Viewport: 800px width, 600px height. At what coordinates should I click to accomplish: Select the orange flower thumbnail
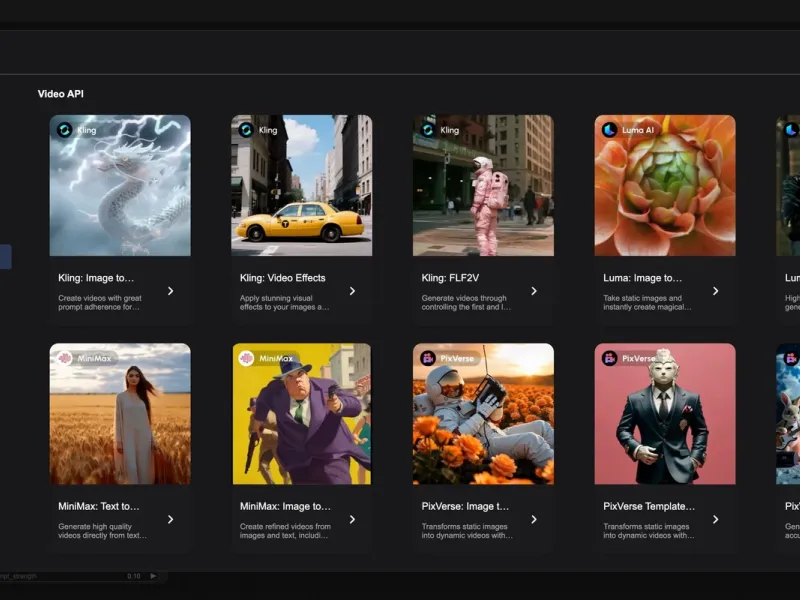(665, 185)
